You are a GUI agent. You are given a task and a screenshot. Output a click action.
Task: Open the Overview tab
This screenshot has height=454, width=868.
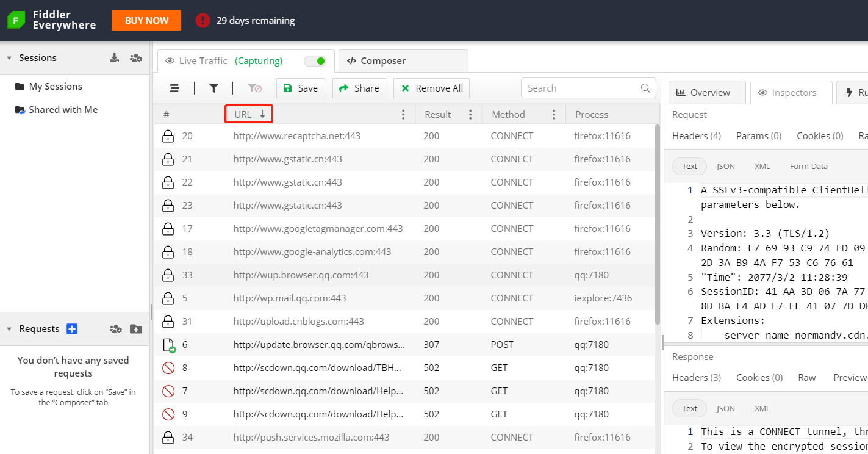(707, 93)
